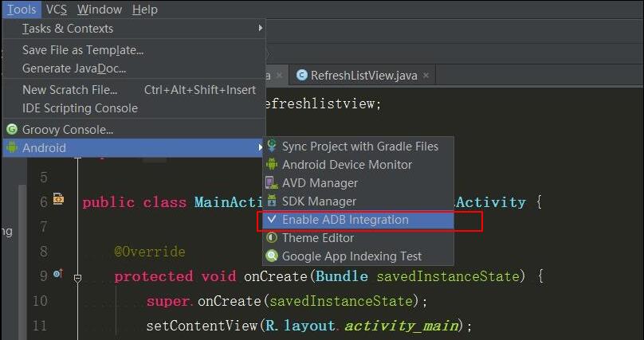
Task: Click the SDK Manager icon
Action: [272, 201]
